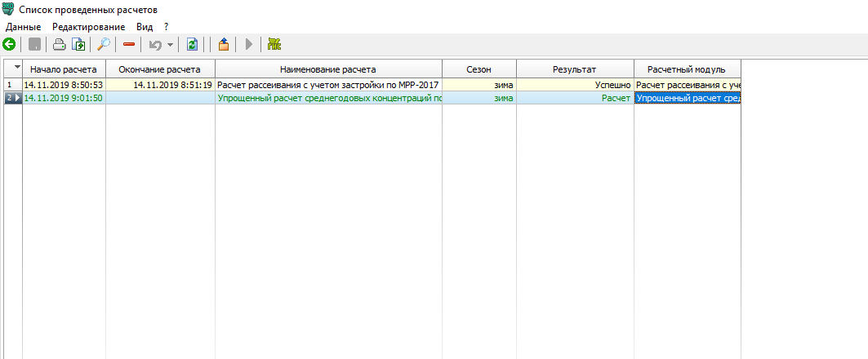Sort by Начало расчета column header
This screenshot has width=868, height=359.
coord(64,69)
